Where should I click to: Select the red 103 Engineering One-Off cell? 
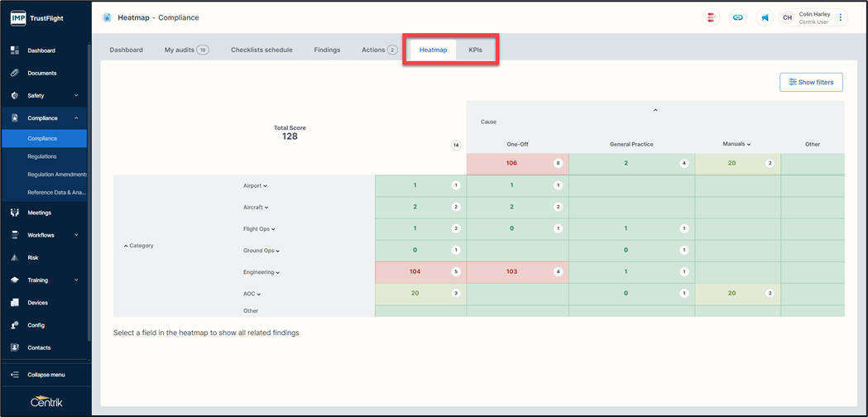(x=512, y=271)
